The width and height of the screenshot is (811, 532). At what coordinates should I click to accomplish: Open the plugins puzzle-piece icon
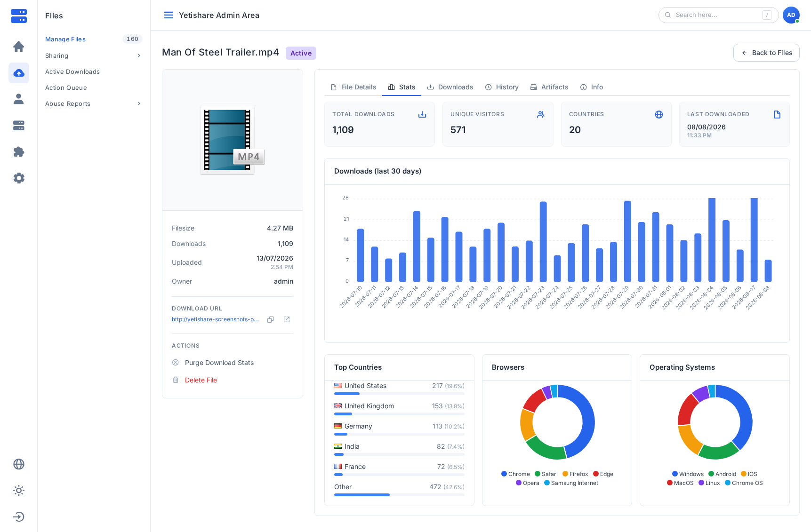(19, 152)
